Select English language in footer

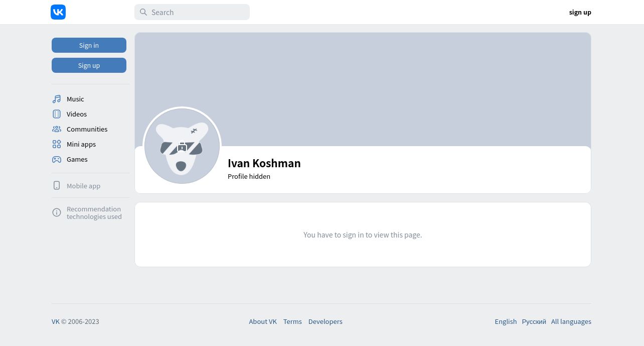tap(506, 321)
